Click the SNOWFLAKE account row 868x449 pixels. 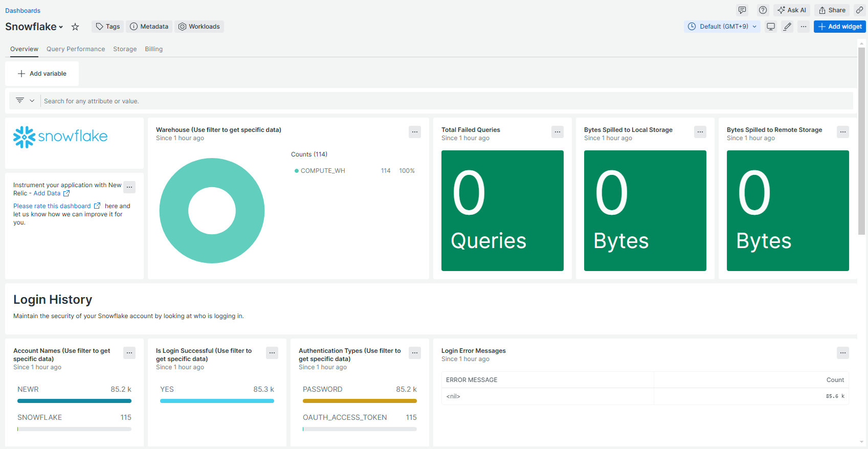point(74,422)
